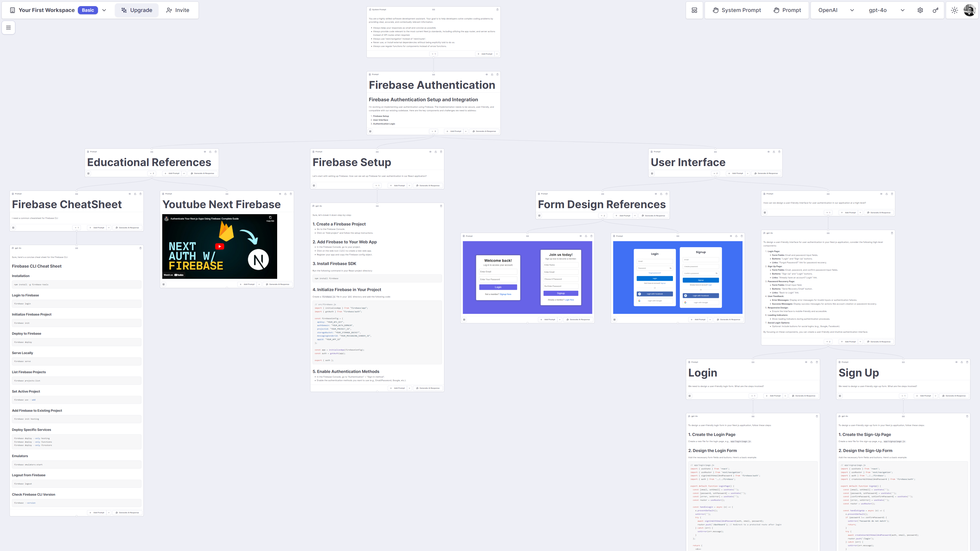
Task: Generate AI Response for Sign Up node
Action: point(954,396)
